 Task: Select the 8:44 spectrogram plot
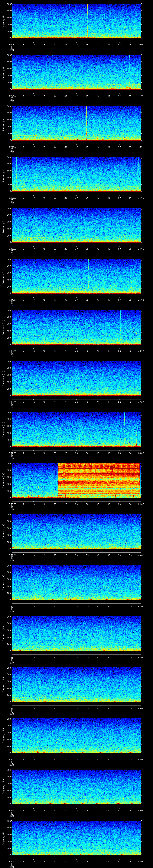76,786
